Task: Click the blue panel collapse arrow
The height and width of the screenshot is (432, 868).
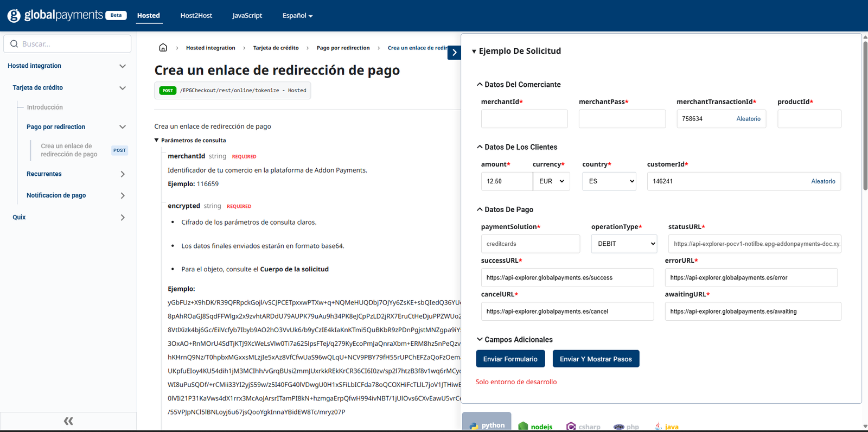Action: coord(454,53)
